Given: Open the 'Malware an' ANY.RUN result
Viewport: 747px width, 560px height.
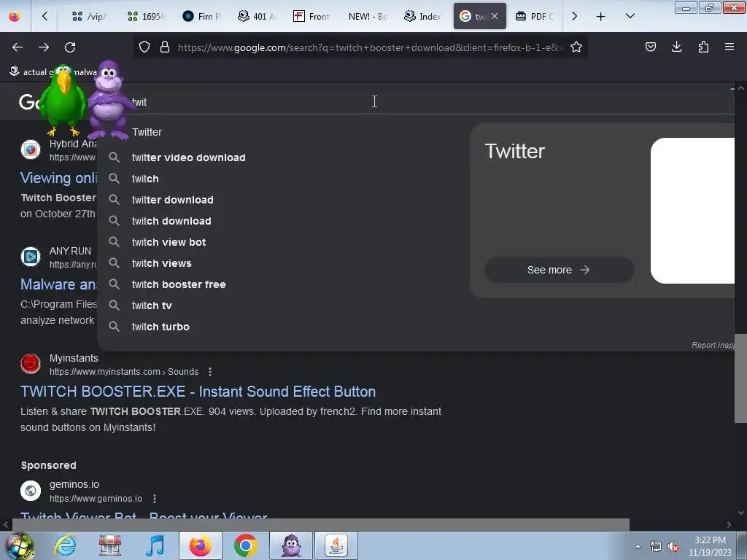Looking at the screenshot, I should [x=58, y=284].
